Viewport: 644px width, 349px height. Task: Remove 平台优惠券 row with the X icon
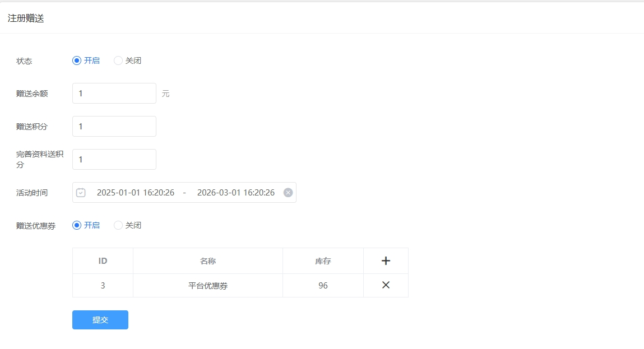tap(386, 285)
